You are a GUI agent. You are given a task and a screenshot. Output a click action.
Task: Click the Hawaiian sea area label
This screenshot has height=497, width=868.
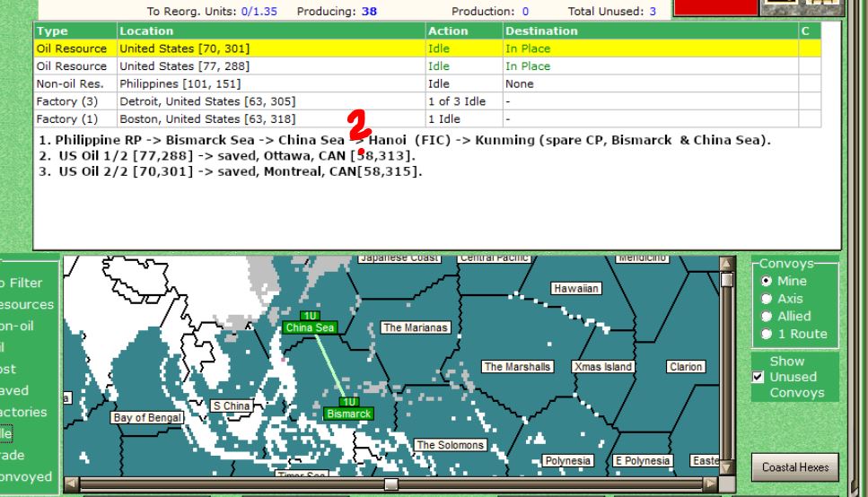(575, 288)
